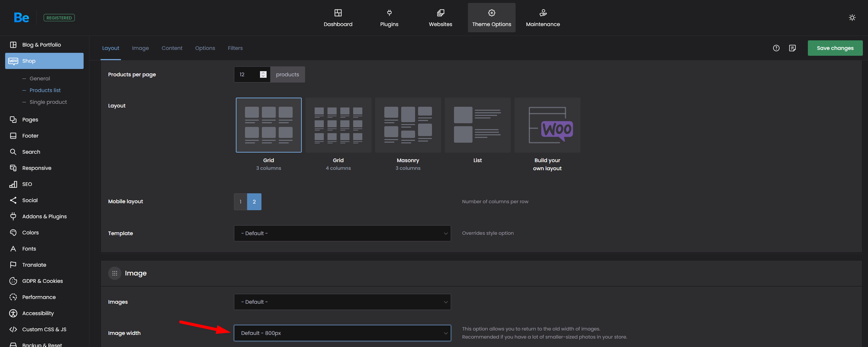Open the Images dropdown
868x347 pixels.
pos(342,302)
